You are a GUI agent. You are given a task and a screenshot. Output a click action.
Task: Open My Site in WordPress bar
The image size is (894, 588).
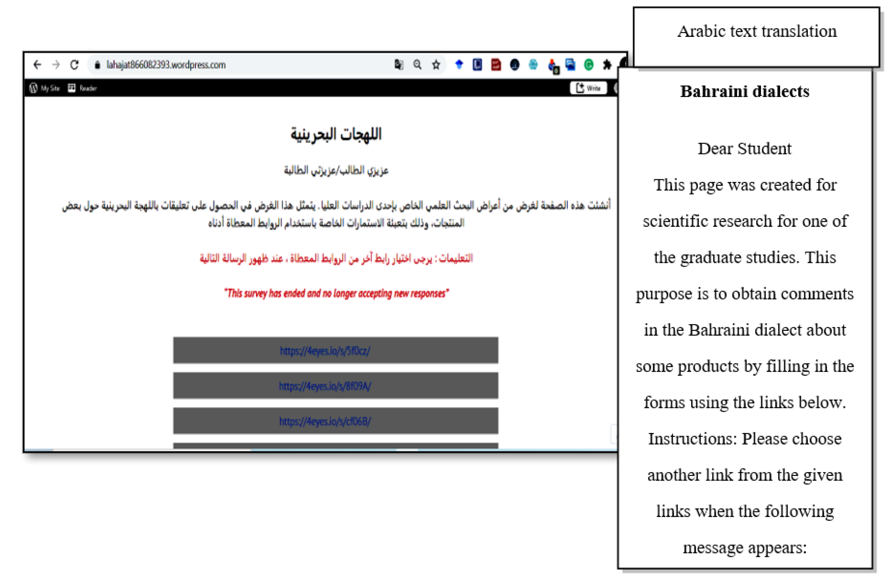(x=45, y=88)
